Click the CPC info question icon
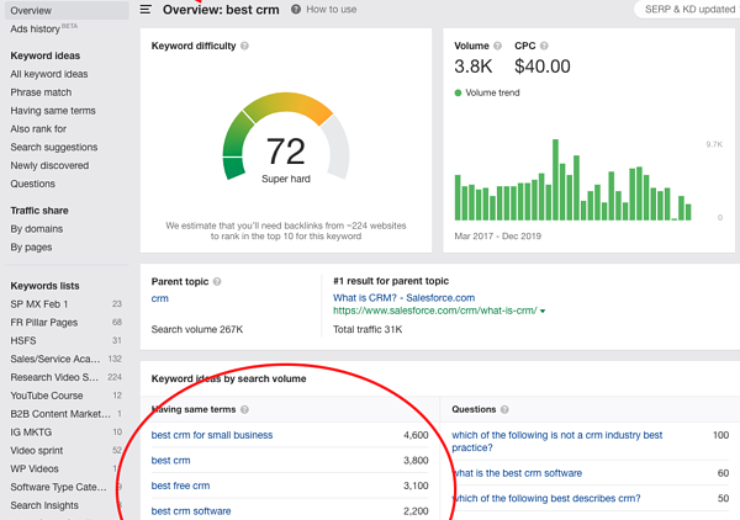The width and height of the screenshot is (740, 520). [x=546, y=46]
